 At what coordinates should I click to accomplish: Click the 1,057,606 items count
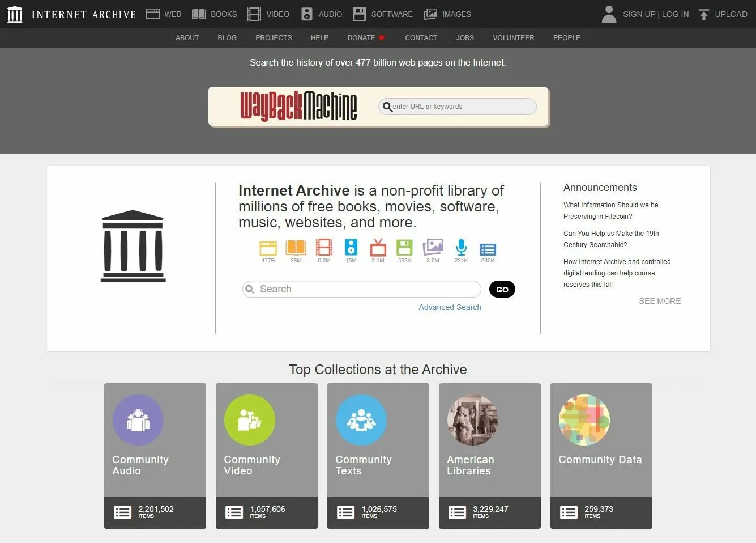[267, 512]
